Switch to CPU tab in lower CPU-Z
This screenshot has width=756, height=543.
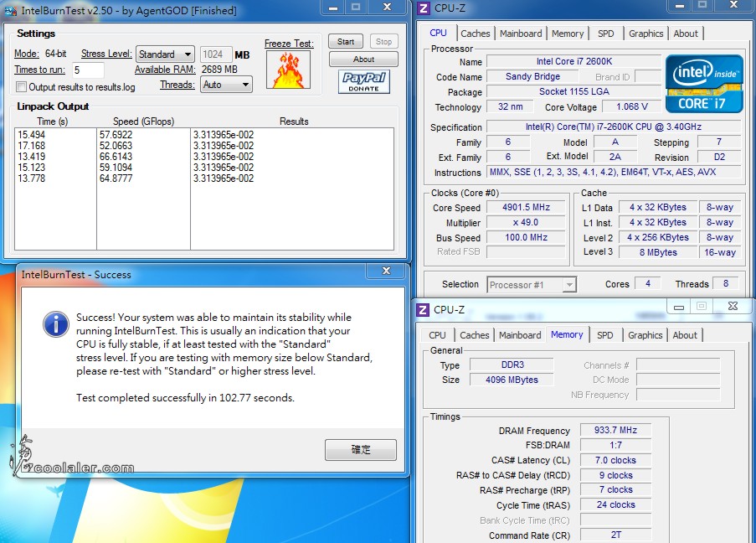click(x=437, y=335)
